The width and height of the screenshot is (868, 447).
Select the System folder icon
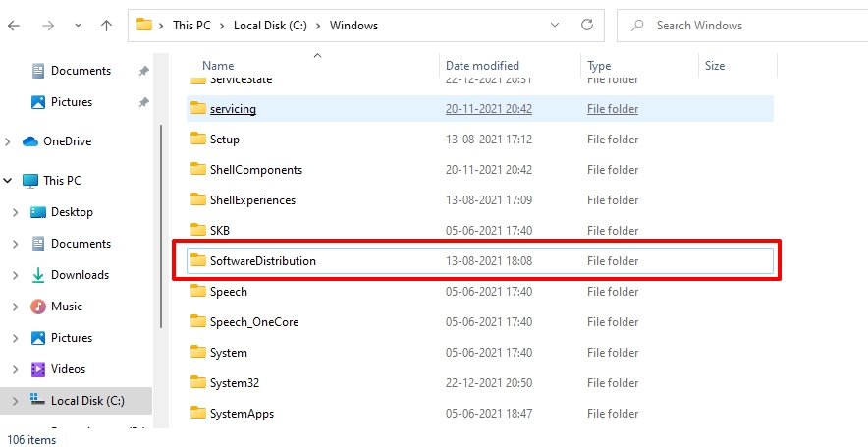(x=198, y=352)
